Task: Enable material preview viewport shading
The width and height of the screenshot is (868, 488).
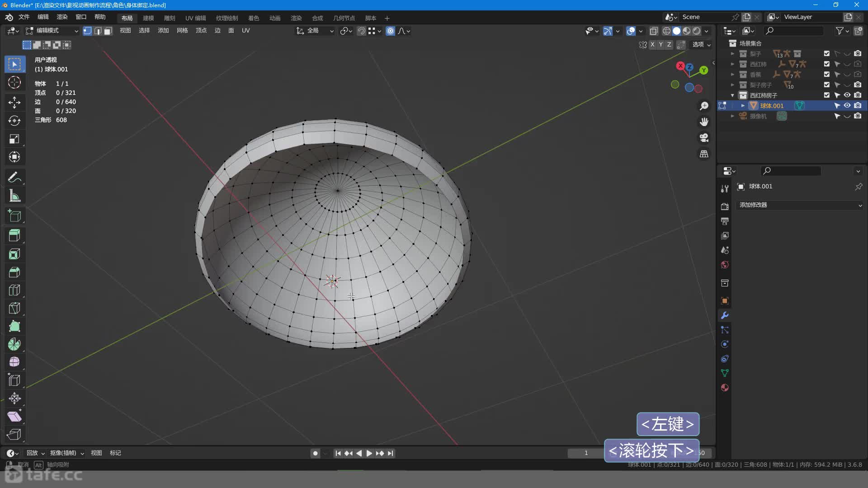Action: pyautogui.click(x=687, y=31)
